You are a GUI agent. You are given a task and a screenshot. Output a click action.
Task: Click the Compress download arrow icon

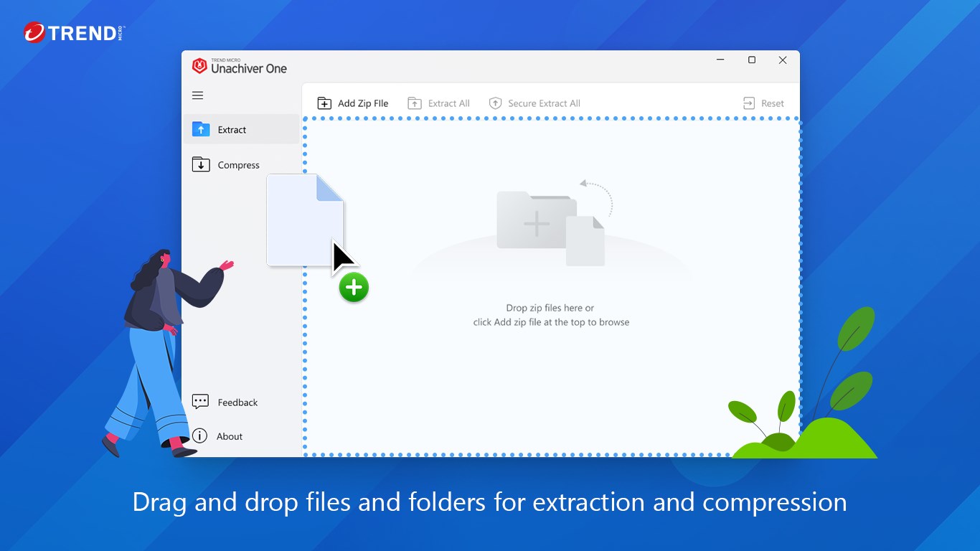click(x=201, y=165)
